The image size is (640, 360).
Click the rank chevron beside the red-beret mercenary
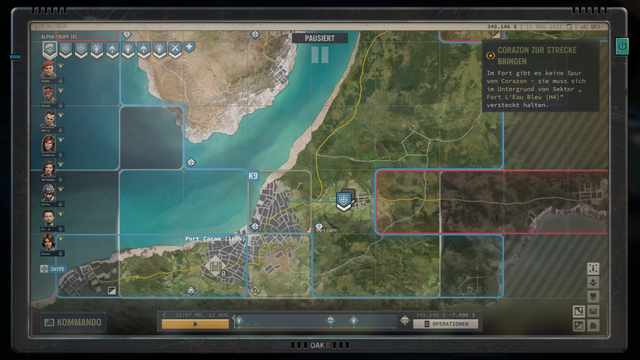(61, 65)
